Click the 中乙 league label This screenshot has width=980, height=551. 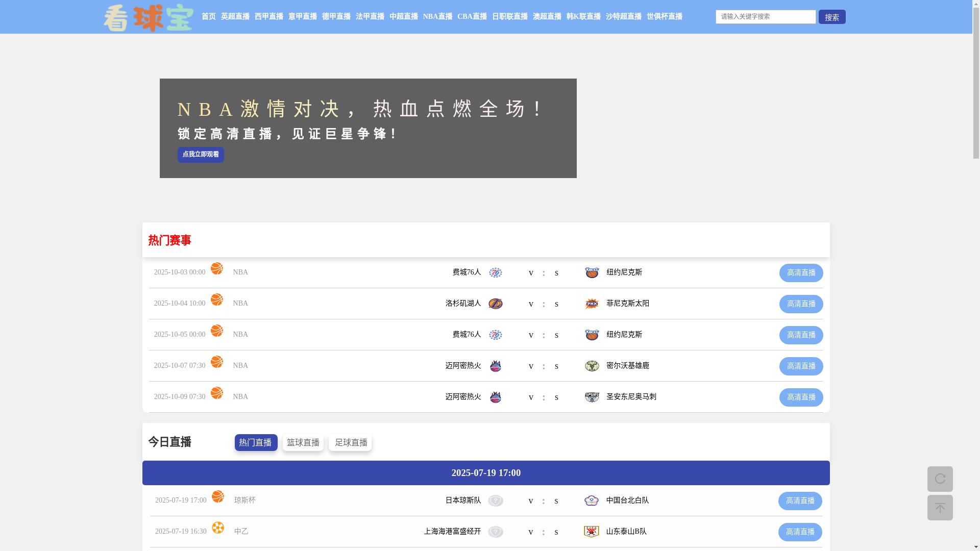coord(241,532)
